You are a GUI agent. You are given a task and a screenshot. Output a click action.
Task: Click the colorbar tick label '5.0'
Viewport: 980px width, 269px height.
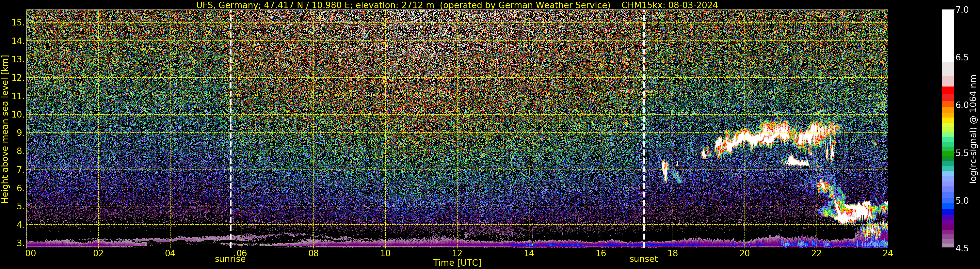tap(962, 200)
